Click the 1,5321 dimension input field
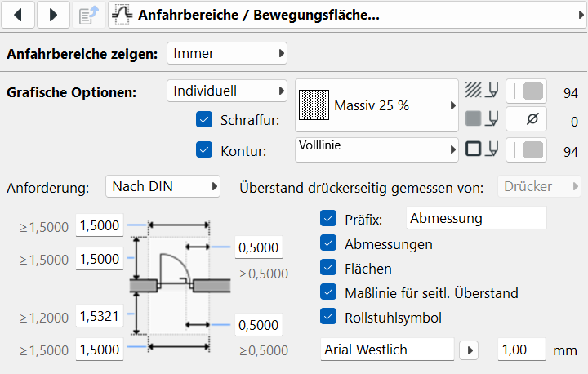 [x=100, y=316]
